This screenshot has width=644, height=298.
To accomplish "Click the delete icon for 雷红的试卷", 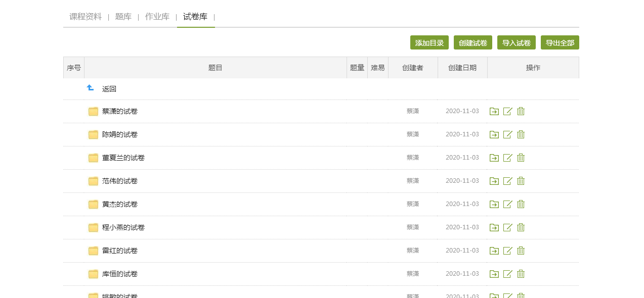I will [x=521, y=251].
